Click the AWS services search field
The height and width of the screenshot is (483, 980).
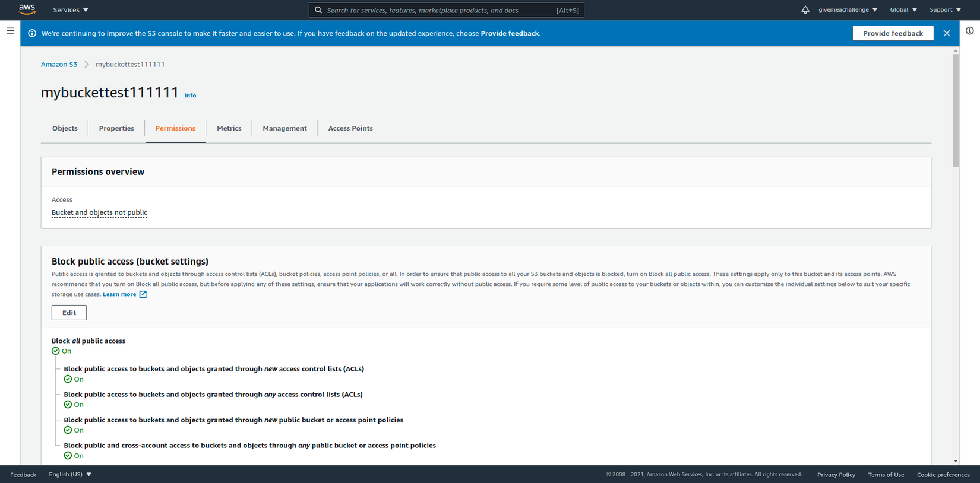pyautogui.click(x=447, y=10)
